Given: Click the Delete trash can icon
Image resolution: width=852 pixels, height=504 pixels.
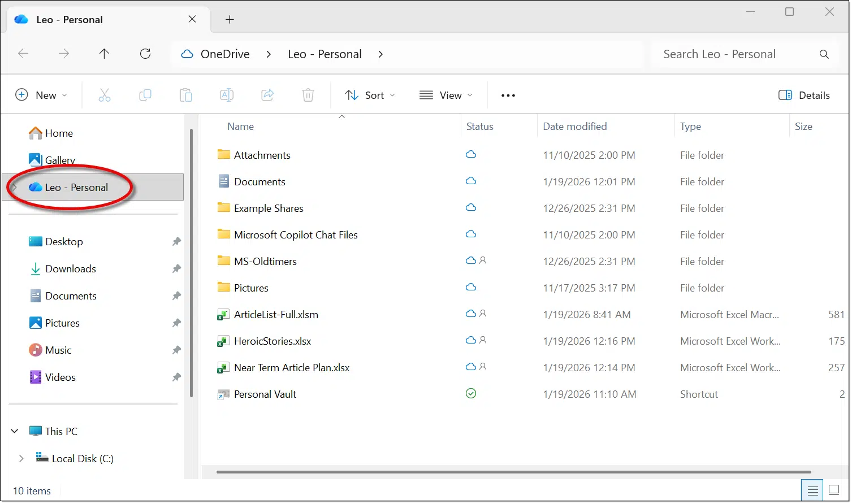Looking at the screenshot, I should pos(308,95).
